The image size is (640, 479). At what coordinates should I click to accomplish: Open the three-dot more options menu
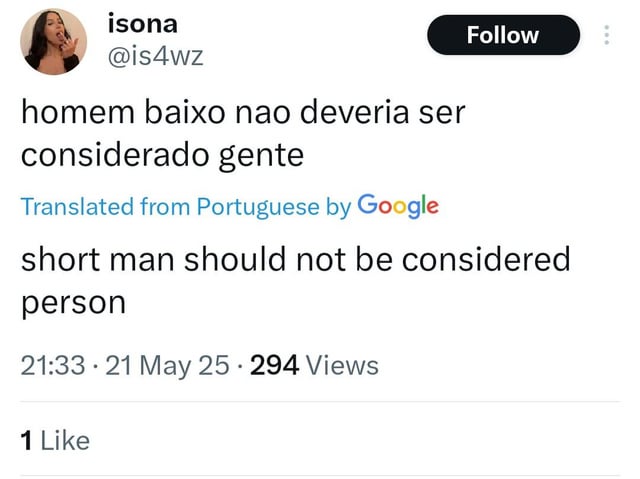[x=607, y=35]
